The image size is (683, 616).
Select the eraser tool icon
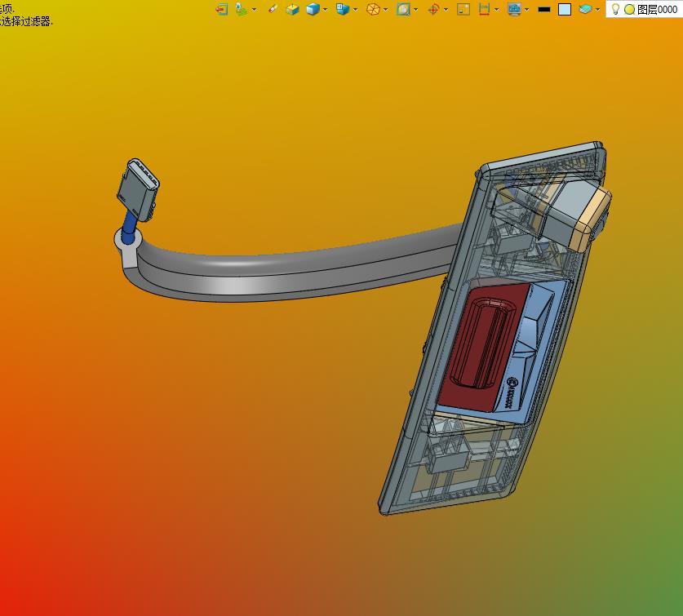pos(273,9)
